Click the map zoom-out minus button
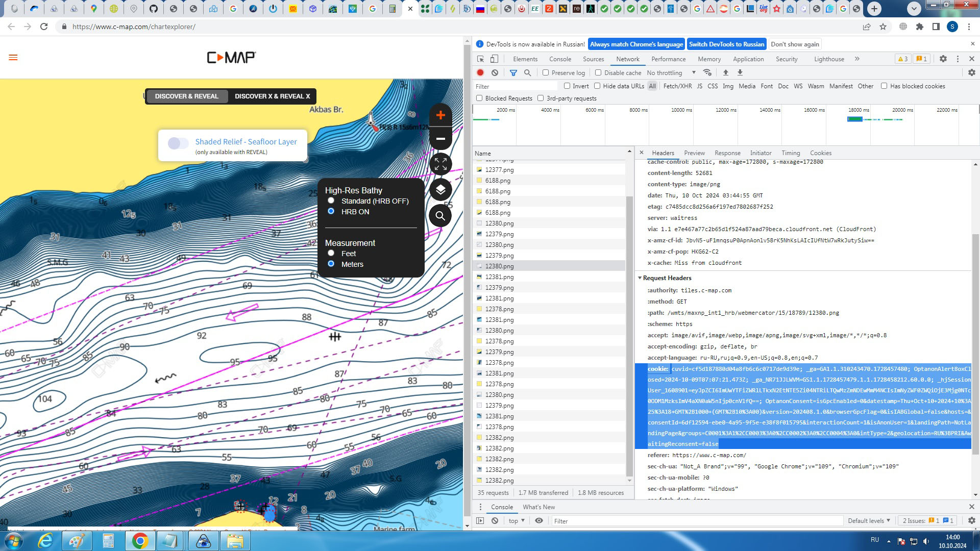The height and width of the screenshot is (551, 980). [440, 139]
